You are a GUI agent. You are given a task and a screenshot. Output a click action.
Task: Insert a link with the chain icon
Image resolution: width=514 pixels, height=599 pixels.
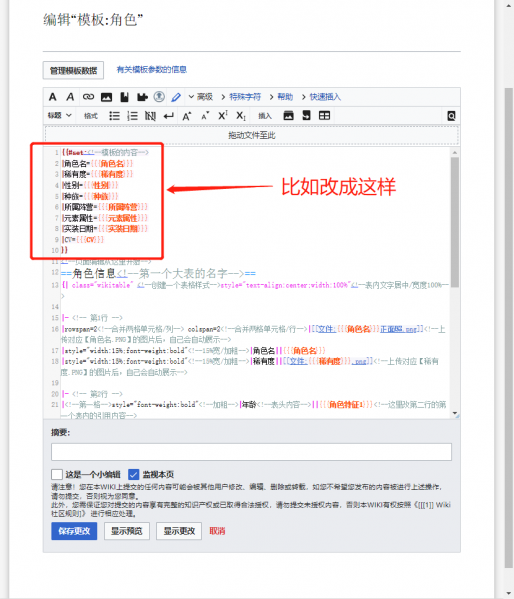click(x=88, y=97)
